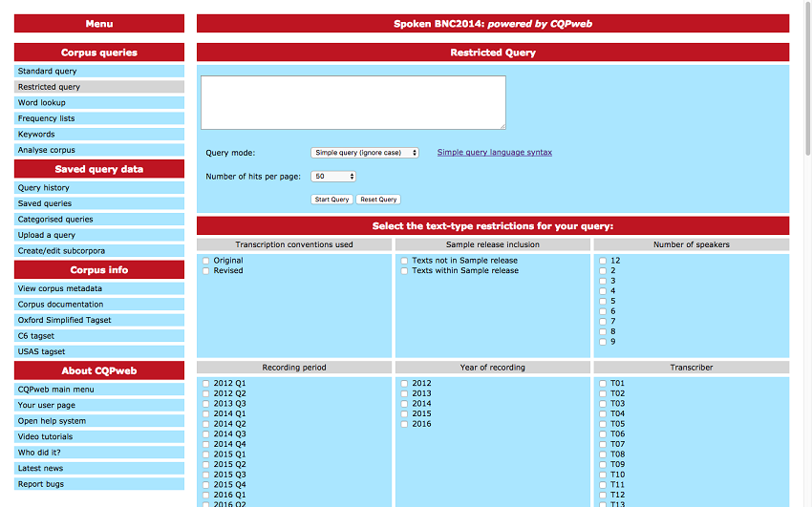This screenshot has width=812, height=507.
Task: Click Start Query button
Action: coord(331,200)
